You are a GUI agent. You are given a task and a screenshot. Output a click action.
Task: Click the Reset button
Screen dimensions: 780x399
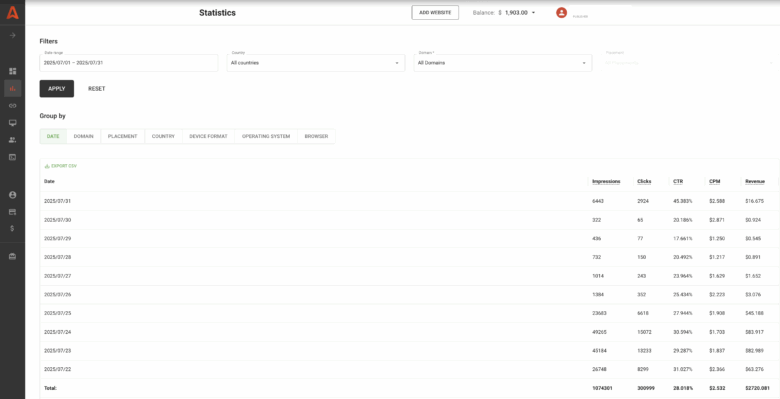pyautogui.click(x=97, y=89)
